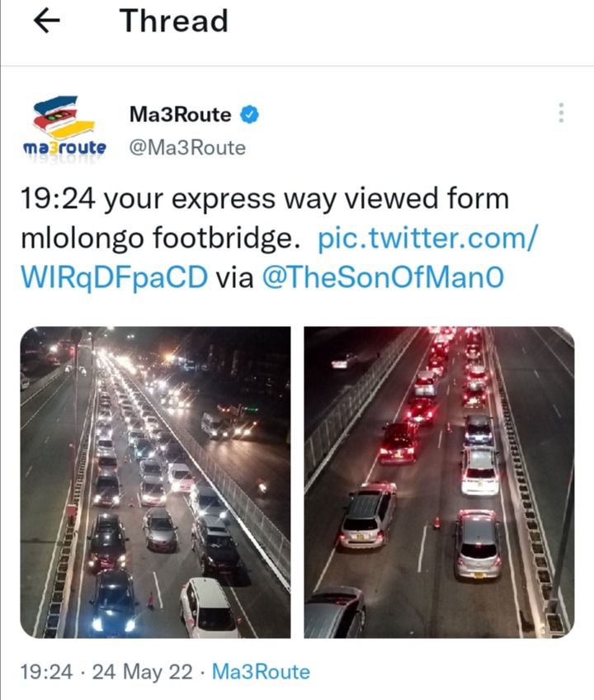Tap the traffic-light emblem in the Ma3Route logo
Image resolution: width=594 pixels, height=700 pixels.
click(x=59, y=117)
